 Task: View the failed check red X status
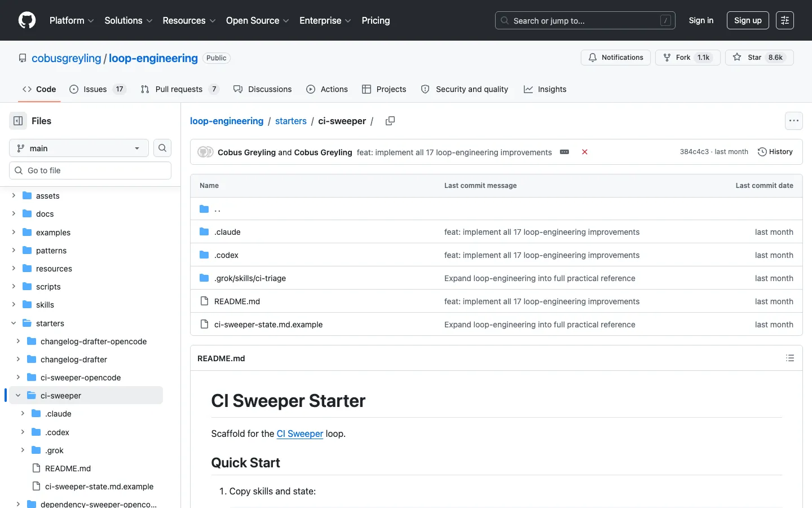click(x=585, y=152)
